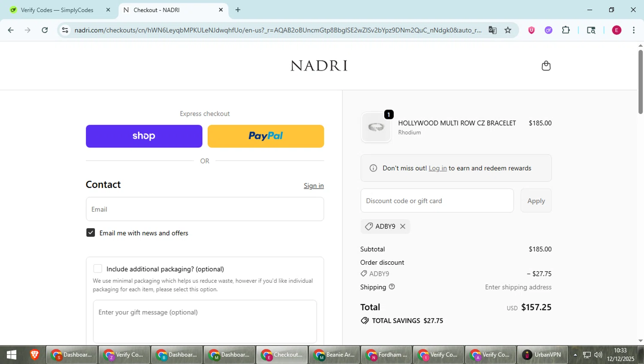The width and height of the screenshot is (644, 364).
Task: Open the purple shield extension icon
Action: [532, 30]
